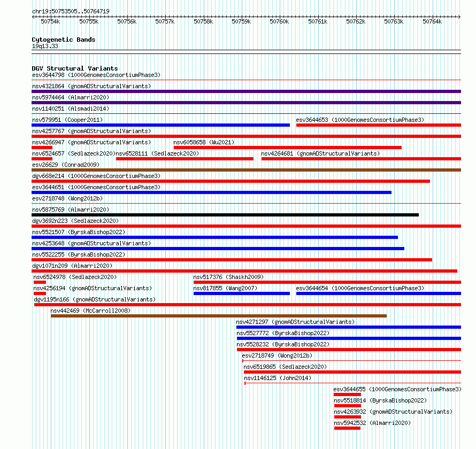Click the 50754k ruler tick label
The width and height of the screenshot is (476, 449).
pyautogui.click(x=50, y=21)
